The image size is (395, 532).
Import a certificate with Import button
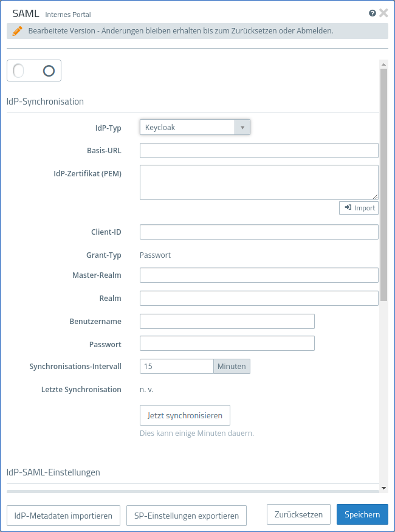(x=359, y=208)
